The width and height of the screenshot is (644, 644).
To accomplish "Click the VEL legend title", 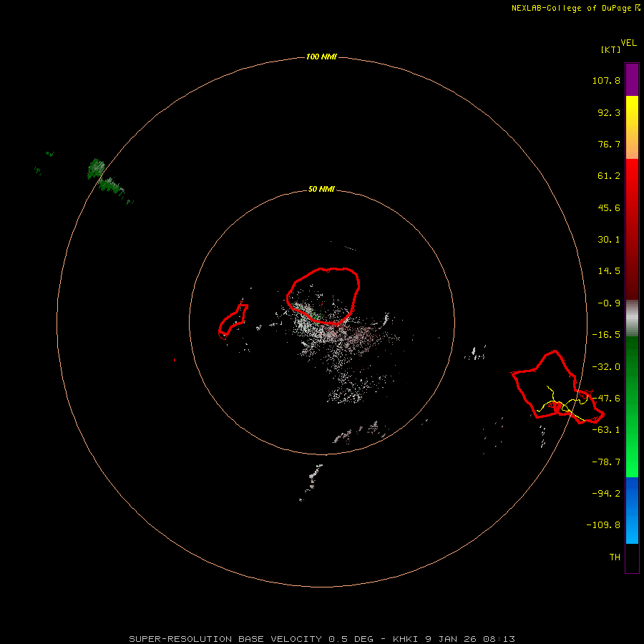I will pos(629,43).
